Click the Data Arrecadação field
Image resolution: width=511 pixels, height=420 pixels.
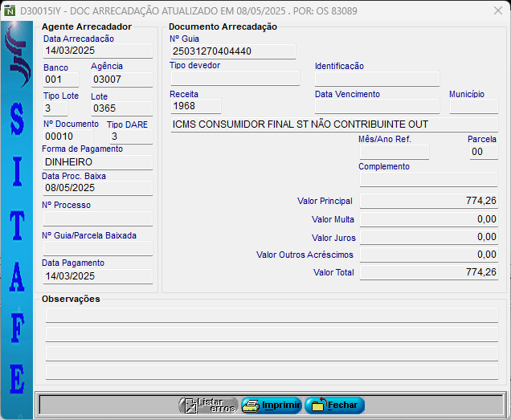tap(97, 51)
